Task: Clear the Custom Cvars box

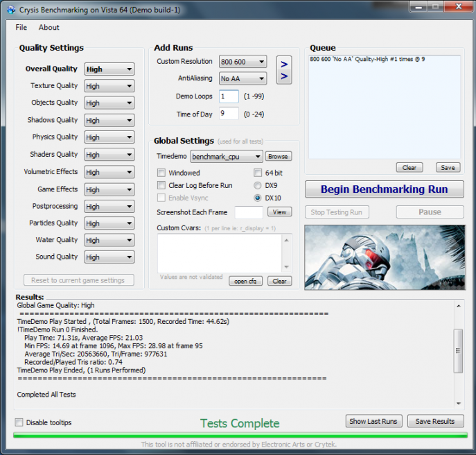Action: 279,281
